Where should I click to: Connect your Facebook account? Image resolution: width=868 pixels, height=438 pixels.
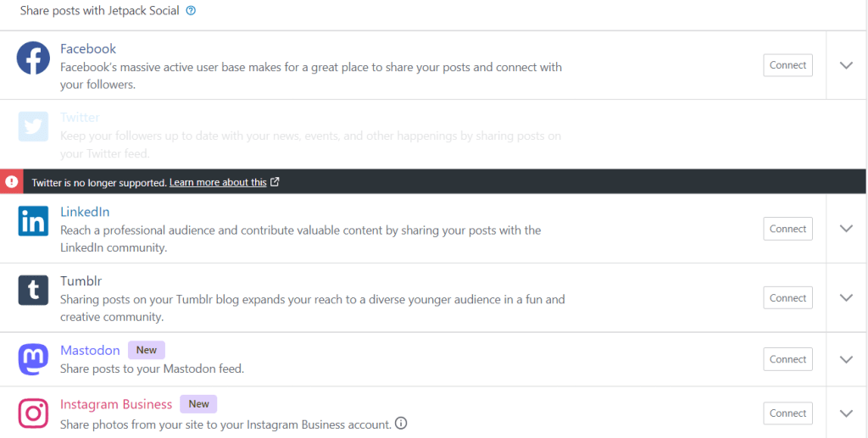pyautogui.click(x=787, y=65)
